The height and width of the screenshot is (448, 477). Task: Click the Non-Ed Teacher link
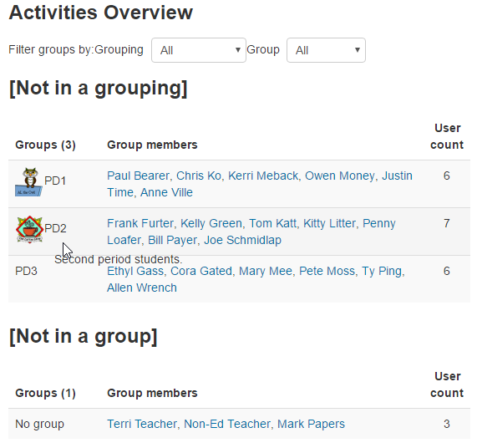pos(227,424)
